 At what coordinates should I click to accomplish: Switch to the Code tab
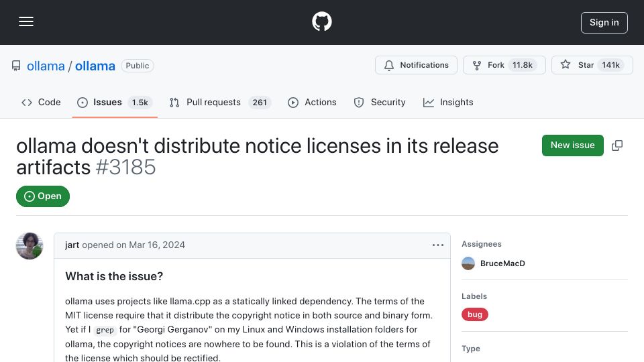coord(41,102)
